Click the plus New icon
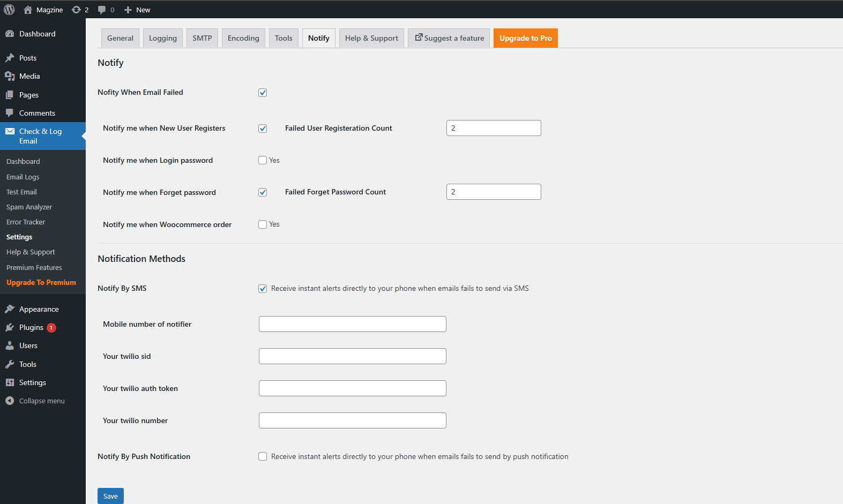Image resolution: width=843 pixels, height=504 pixels. (128, 10)
